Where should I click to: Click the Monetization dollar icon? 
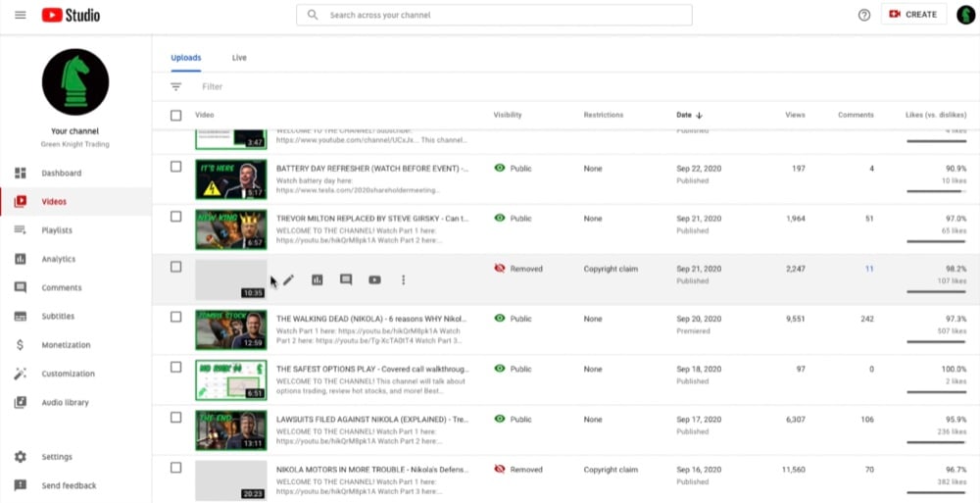pos(20,345)
